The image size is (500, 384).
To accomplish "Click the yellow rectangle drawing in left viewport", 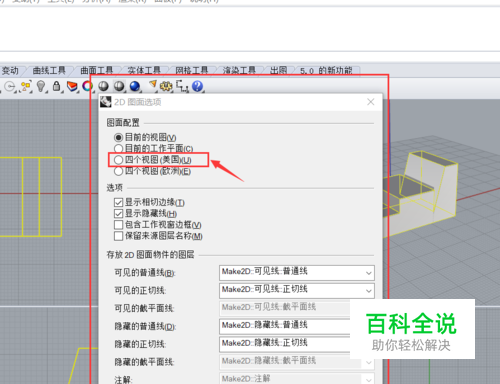I will pos(31,197).
